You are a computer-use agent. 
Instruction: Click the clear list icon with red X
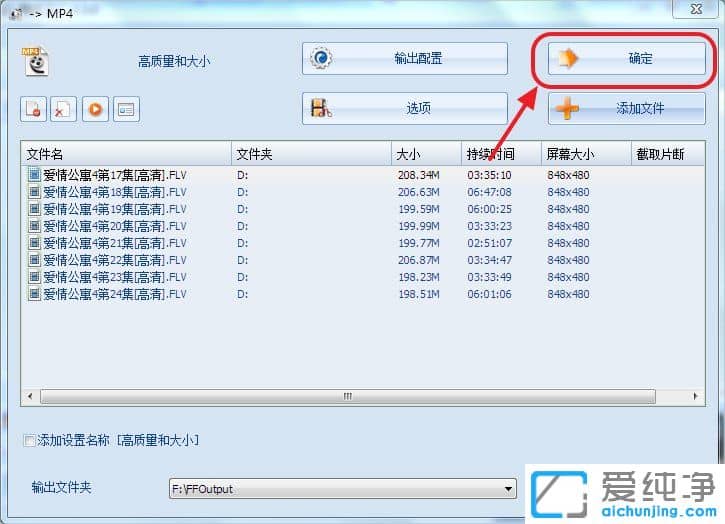63,109
